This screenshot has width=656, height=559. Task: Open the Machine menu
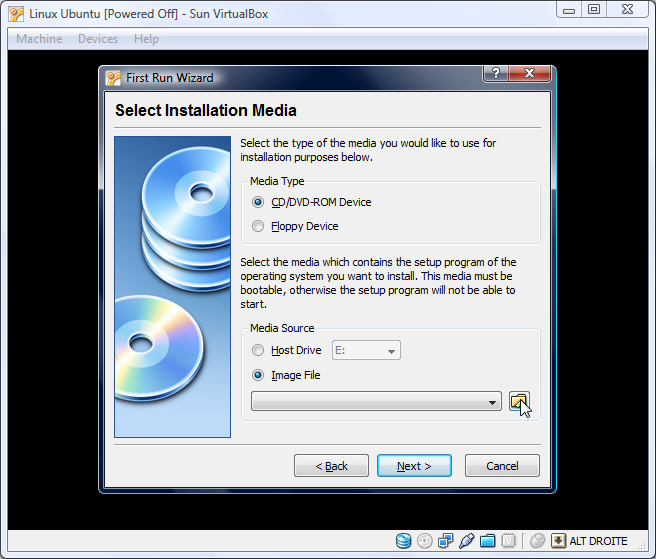(39, 39)
